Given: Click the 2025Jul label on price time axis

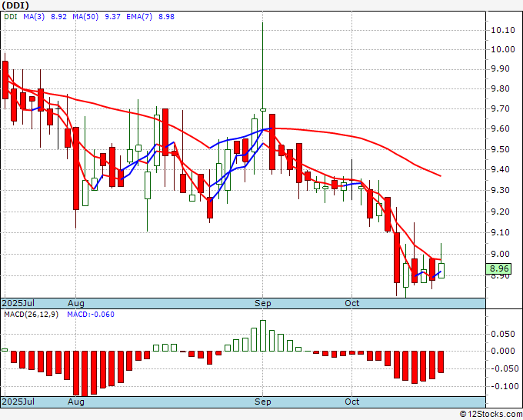Looking at the screenshot, I should 18,303.
